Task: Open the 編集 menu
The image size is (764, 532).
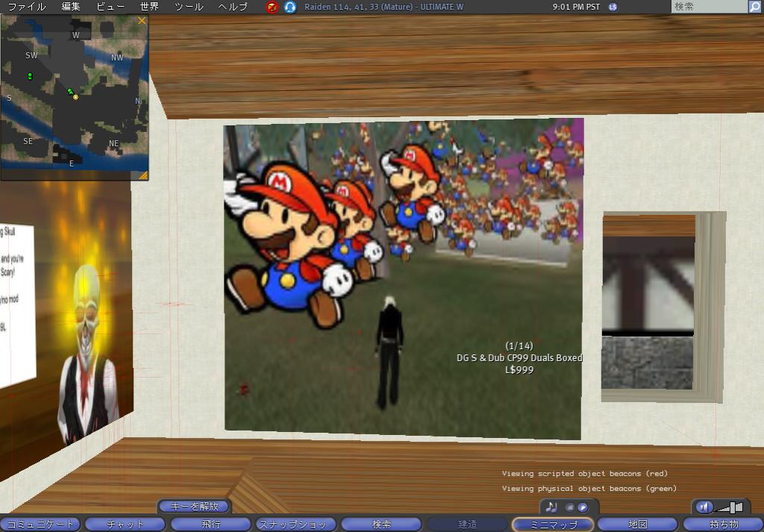Action: click(71, 7)
